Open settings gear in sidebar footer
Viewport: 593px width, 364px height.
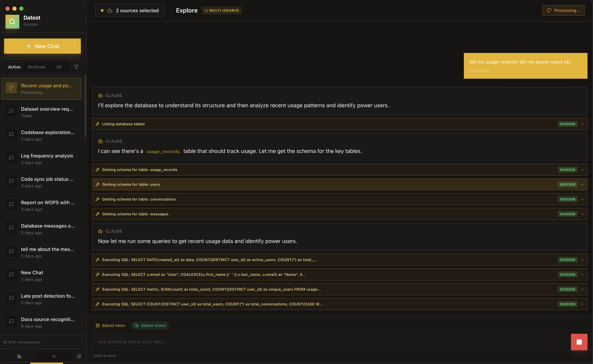coord(79,356)
